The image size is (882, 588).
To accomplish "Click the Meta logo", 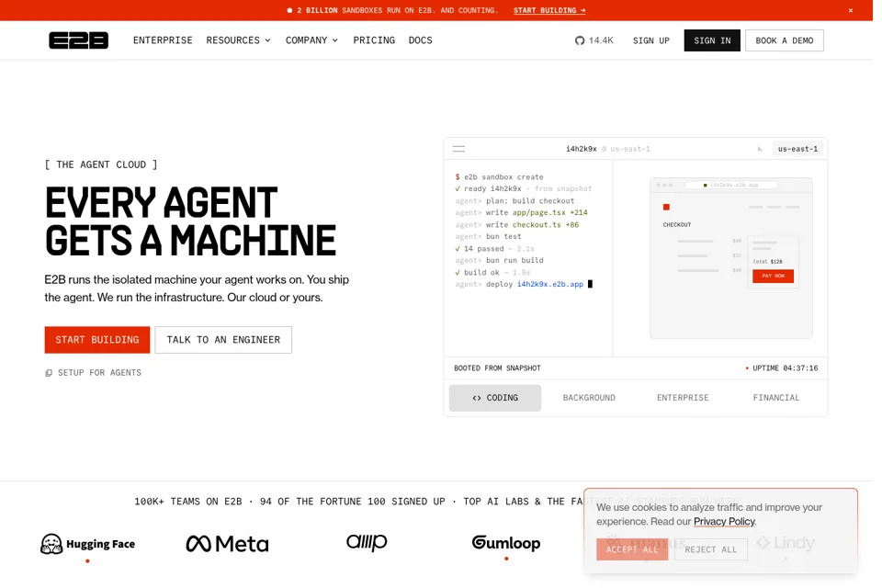I will coord(227,544).
